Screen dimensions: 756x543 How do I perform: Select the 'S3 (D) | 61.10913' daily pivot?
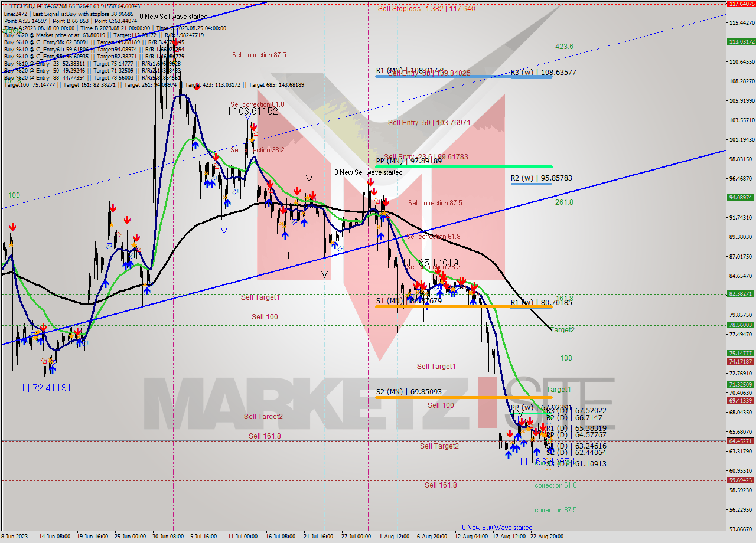(576, 464)
